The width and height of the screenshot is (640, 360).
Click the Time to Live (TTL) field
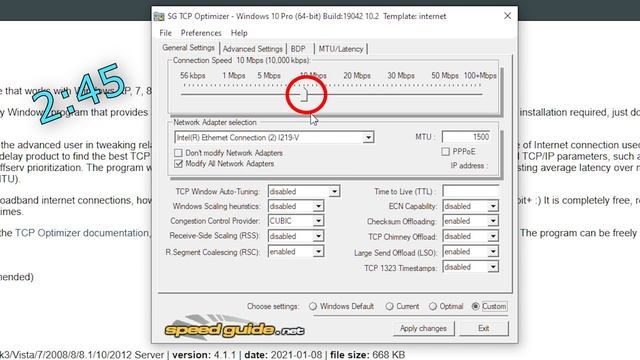click(471, 191)
